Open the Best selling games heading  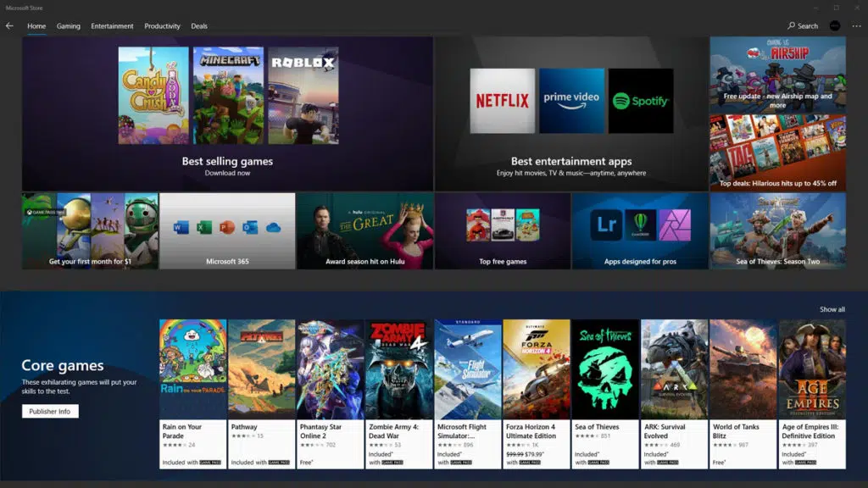point(227,161)
